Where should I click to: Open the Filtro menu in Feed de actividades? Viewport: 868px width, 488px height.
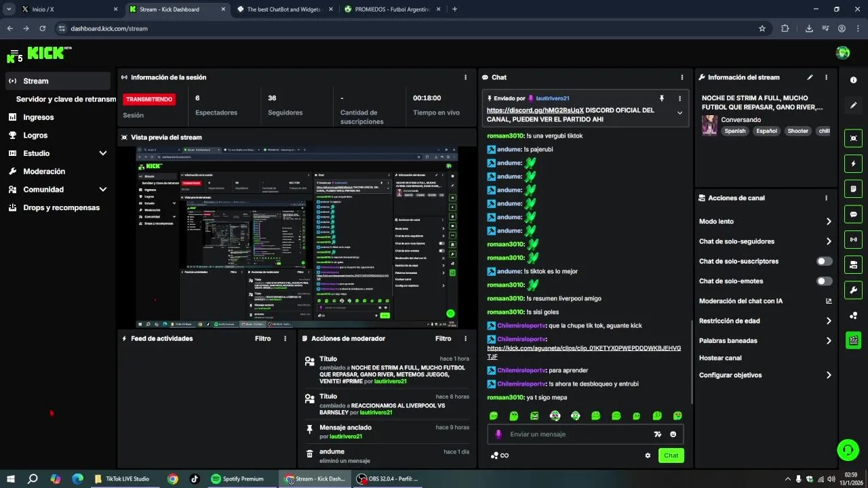tap(262, 338)
